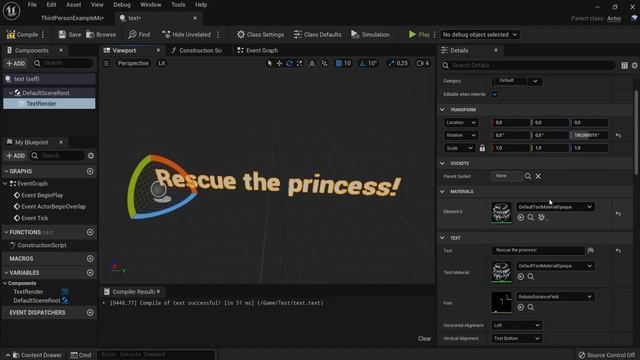This screenshot has height=360, width=640.
Task: Choose the translate tool in viewport
Action: click(x=280, y=63)
